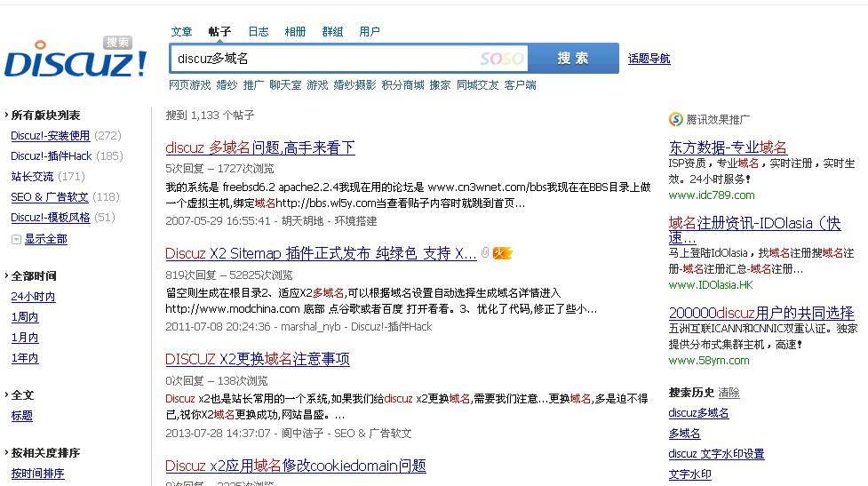Open post DISCUZ X2更换域名注意事项

tap(258, 359)
